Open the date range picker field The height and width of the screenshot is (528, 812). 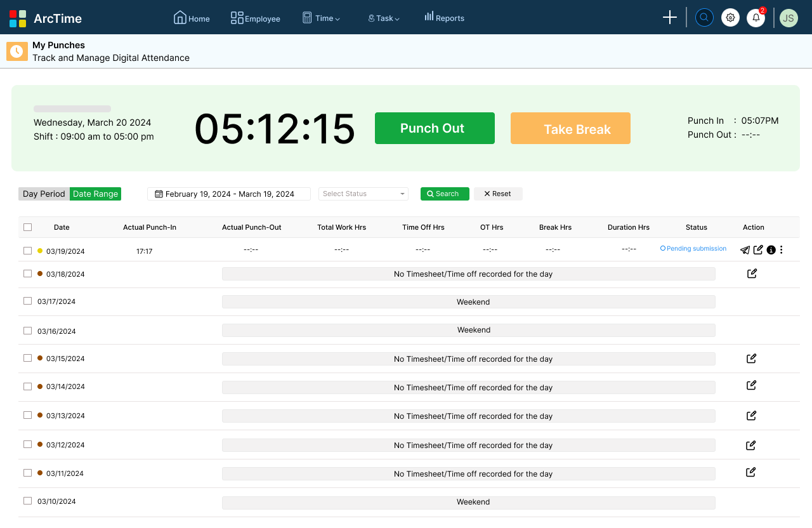[228, 194]
